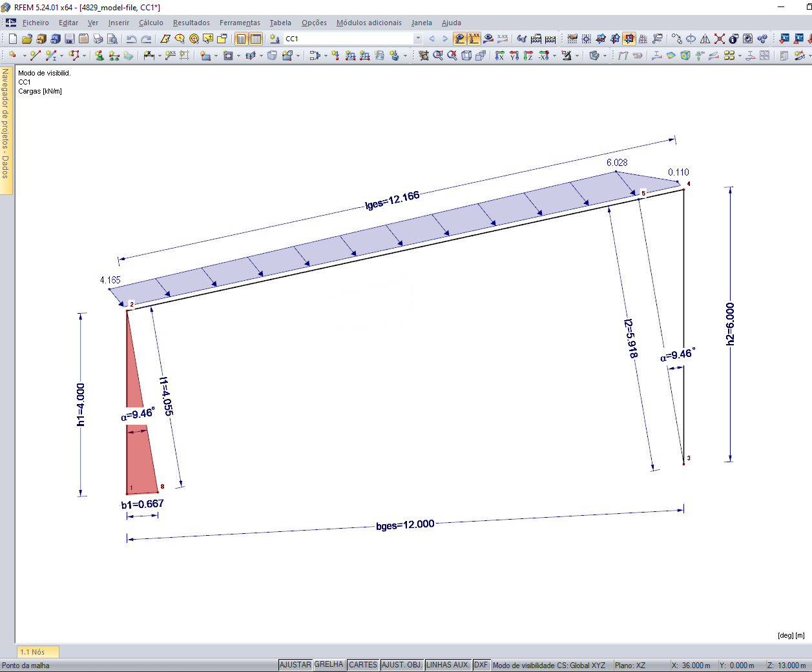Open the Inserir menu
This screenshot has width=812, height=672.
119,23
